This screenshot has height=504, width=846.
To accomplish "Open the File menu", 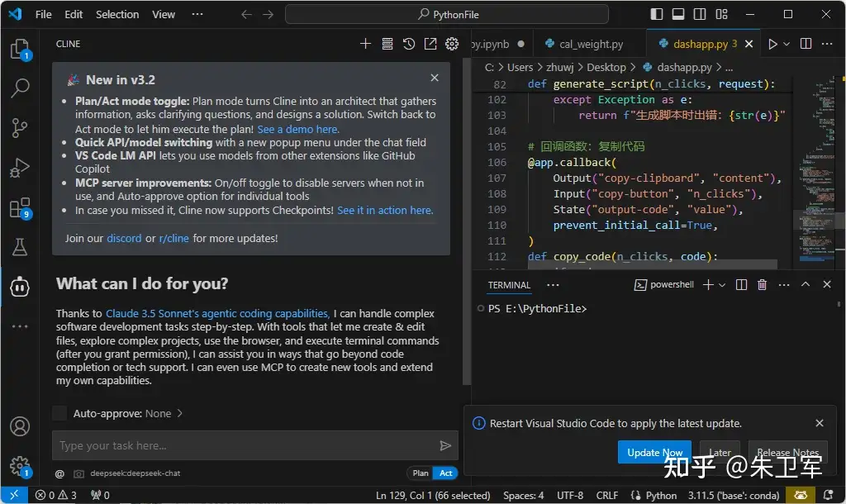I will [43, 14].
